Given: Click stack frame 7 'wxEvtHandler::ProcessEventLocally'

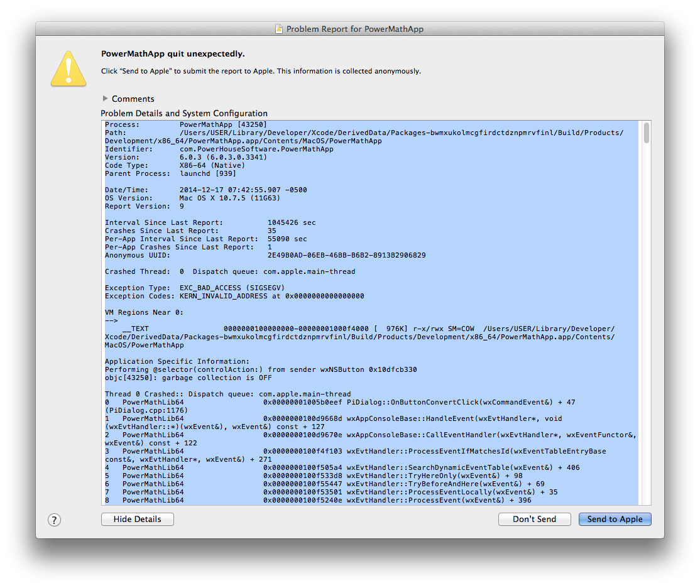Looking at the screenshot, I should click(x=331, y=492).
